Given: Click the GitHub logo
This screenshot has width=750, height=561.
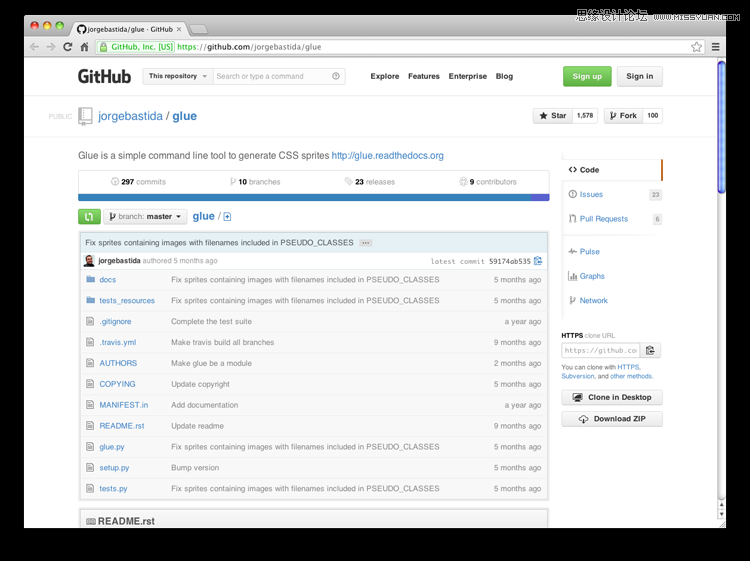Looking at the screenshot, I should coord(104,77).
